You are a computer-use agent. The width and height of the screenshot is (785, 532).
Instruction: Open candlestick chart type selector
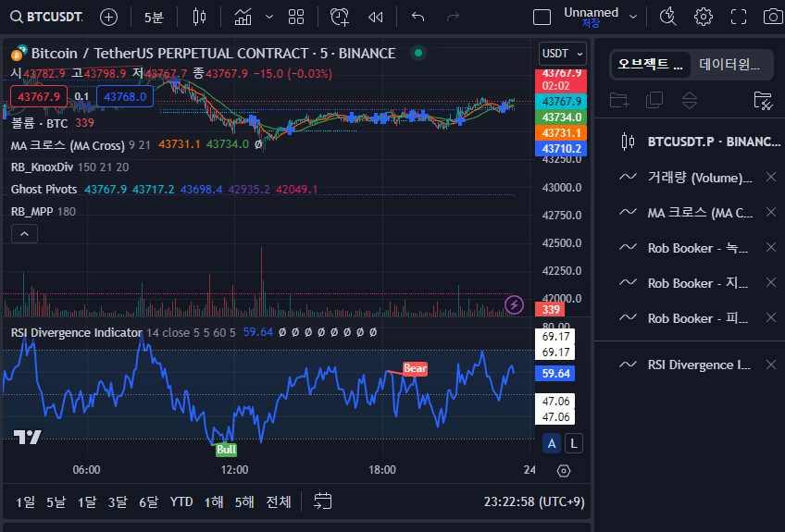point(199,17)
